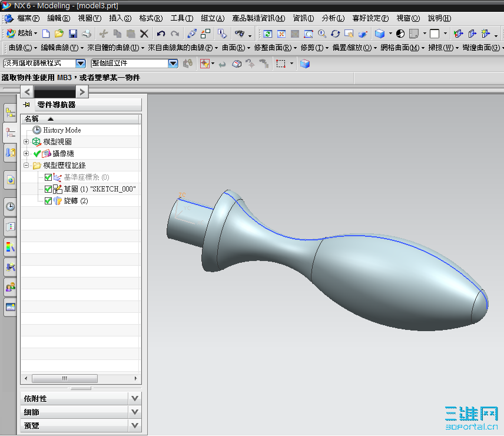Viewport: 504px width, 436px height.
Task: Open the 曲面(R) toolbar menu
Action: coord(236,48)
